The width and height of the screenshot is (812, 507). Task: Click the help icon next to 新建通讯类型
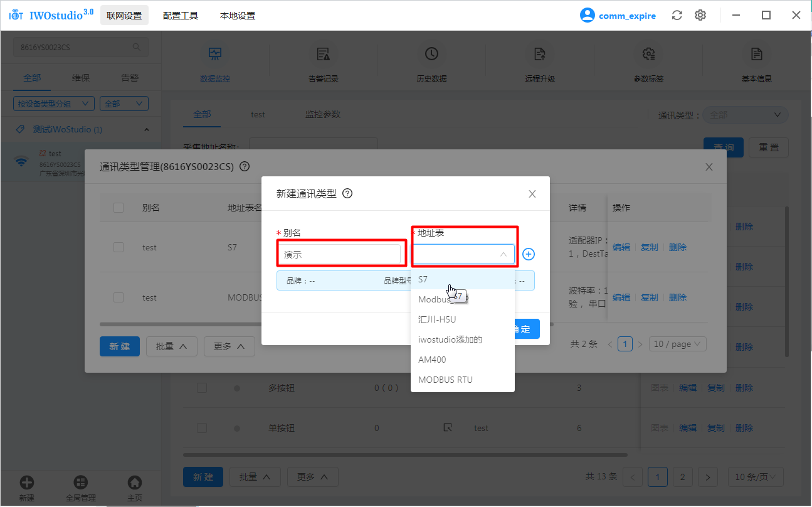(x=347, y=193)
